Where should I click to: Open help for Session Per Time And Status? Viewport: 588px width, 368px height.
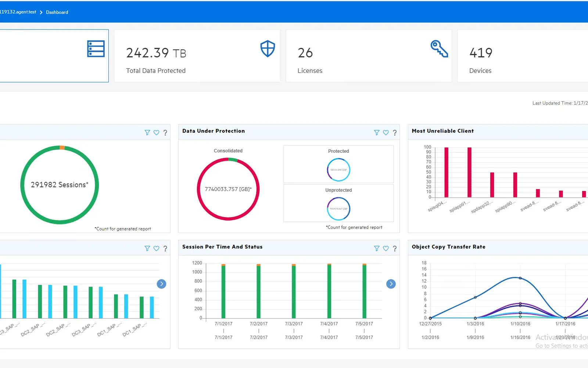[395, 248]
